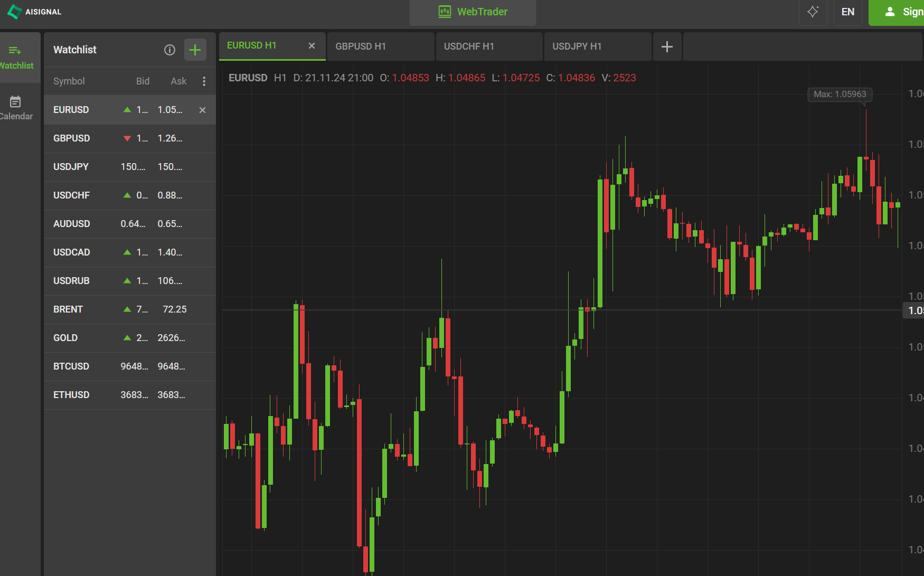This screenshot has width=924, height=576.
Task: Click the green add symbol plus button
Action: pos(195,50)
